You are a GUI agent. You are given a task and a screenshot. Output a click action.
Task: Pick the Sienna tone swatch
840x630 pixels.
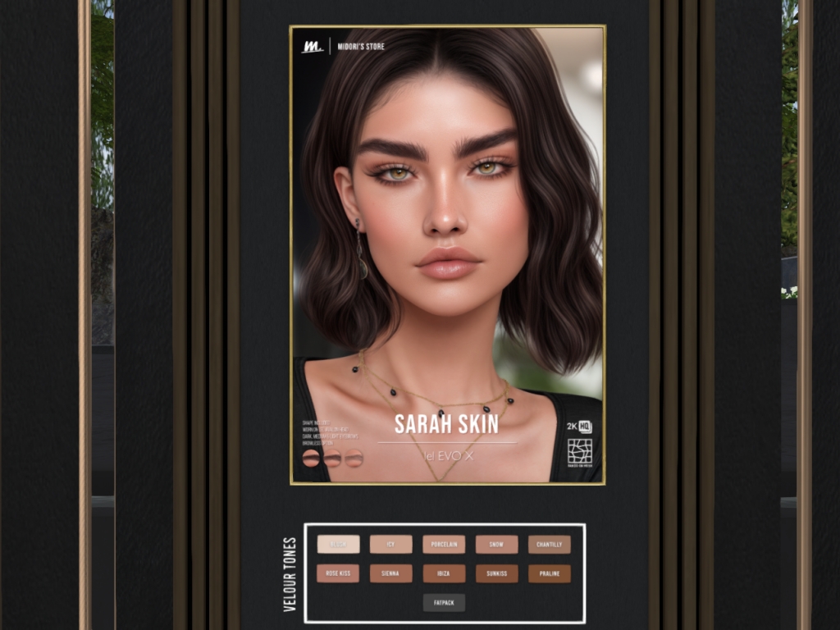pyautogui.click(x=391, y=573)
